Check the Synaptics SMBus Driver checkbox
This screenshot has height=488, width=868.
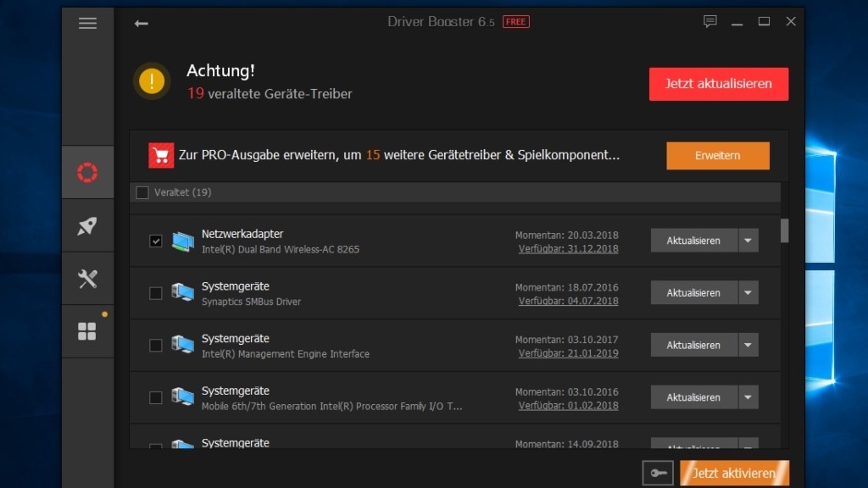[x=156, y=292]
